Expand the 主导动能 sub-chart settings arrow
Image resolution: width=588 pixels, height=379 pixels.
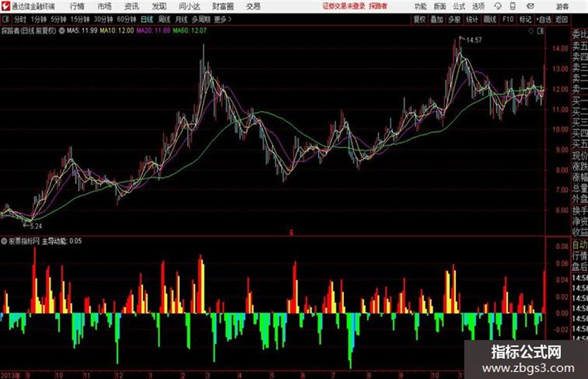click(x=4, y=241)
